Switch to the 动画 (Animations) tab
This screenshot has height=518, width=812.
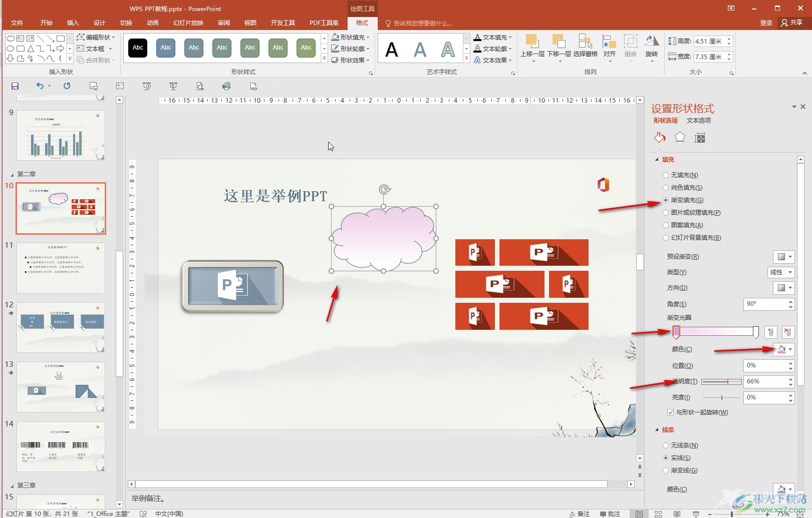[153, 23]
